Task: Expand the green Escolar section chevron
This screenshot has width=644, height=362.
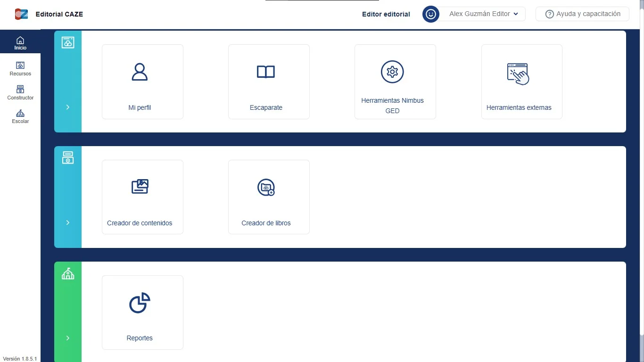Action: 68,338
